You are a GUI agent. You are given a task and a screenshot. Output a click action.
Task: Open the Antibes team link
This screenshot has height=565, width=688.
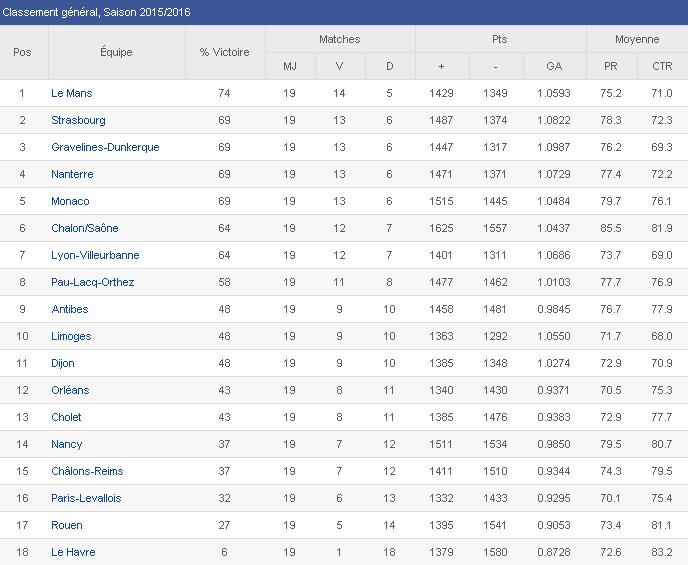tap(70, 309)
